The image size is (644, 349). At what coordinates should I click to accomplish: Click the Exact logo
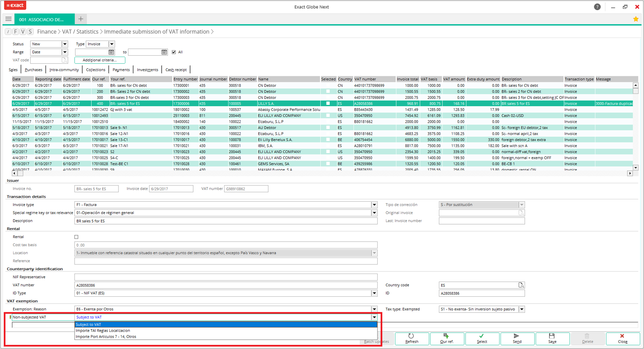click(15, 5)
